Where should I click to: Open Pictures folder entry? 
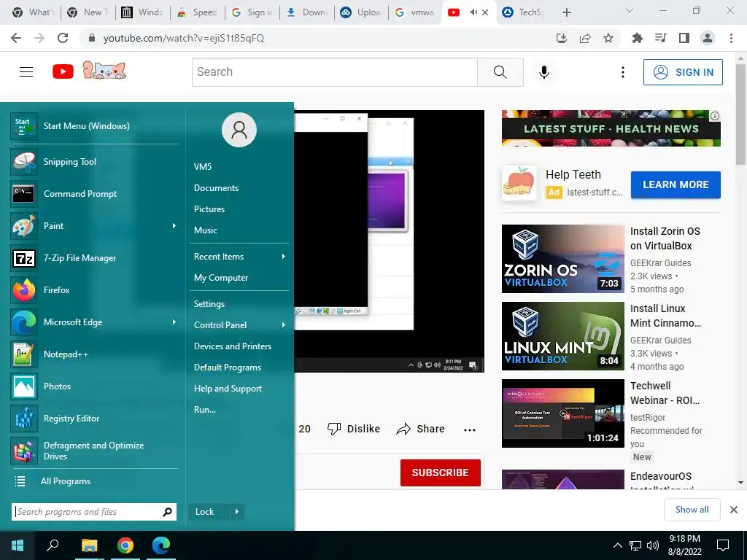coord(209,209)
